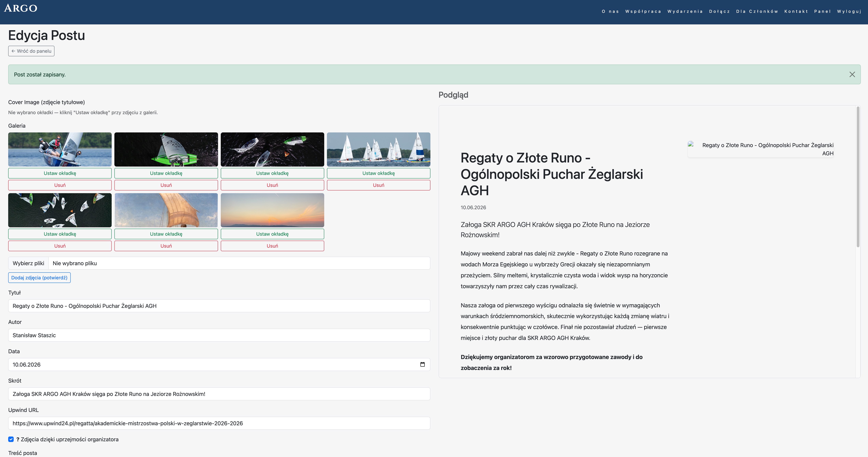Confirm with Dodaj zdjęcia (potwierdź)

click(39, 278)
